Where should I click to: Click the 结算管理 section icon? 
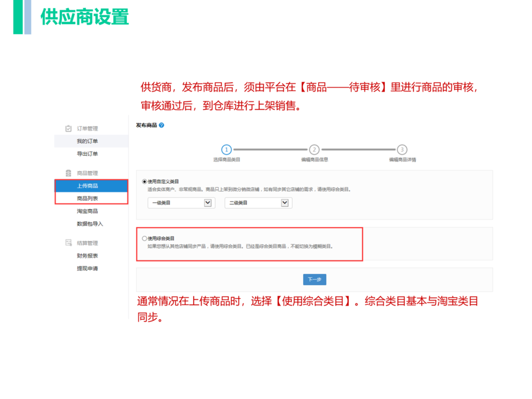[x=69, y=243]
